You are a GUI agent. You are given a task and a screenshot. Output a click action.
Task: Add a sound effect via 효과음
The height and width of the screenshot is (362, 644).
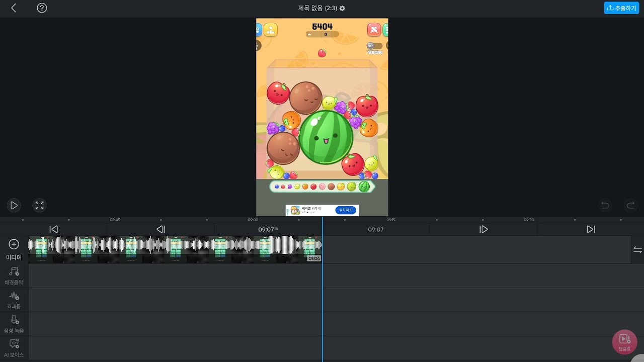click(x=14, y=300)
